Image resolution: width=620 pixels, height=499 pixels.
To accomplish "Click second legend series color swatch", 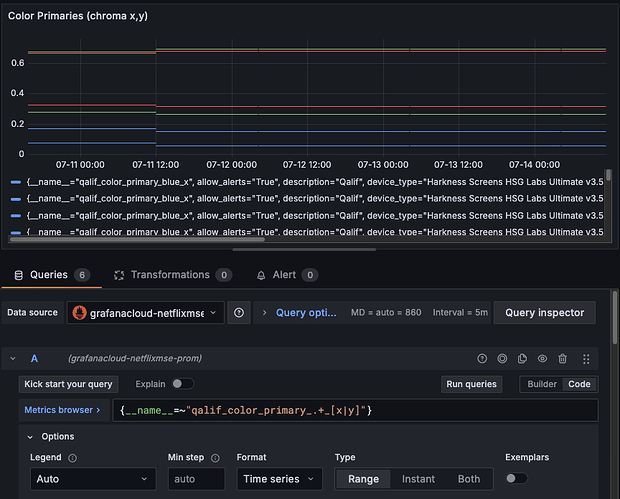I will [x=16, y=199].
